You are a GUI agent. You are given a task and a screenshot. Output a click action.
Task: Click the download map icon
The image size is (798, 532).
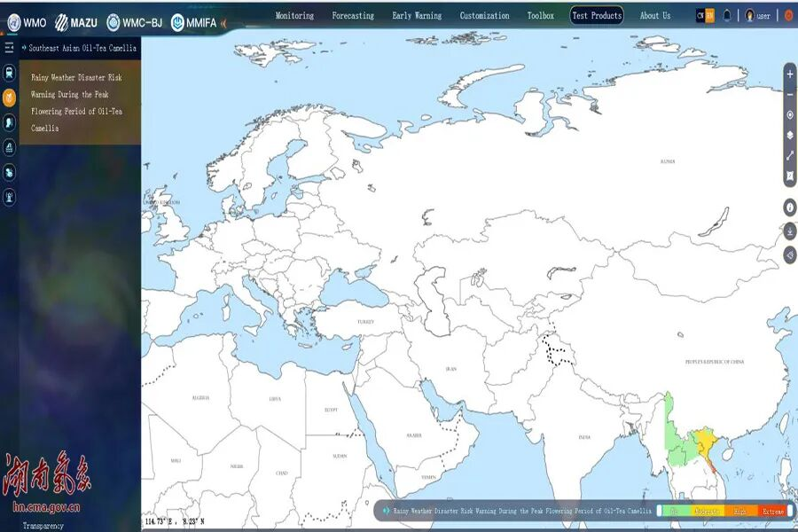(790, 231)
